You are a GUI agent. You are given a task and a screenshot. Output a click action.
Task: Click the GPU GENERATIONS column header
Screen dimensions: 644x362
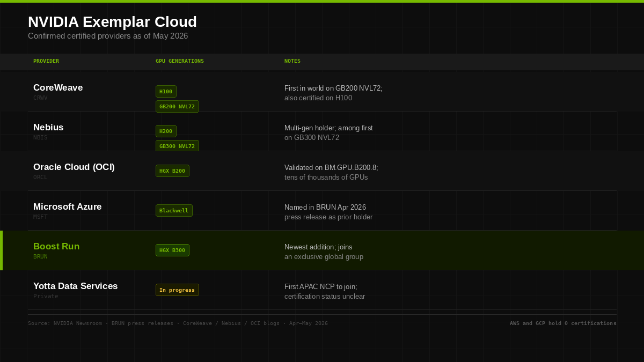pyautogui.click(x=180, y=61)
